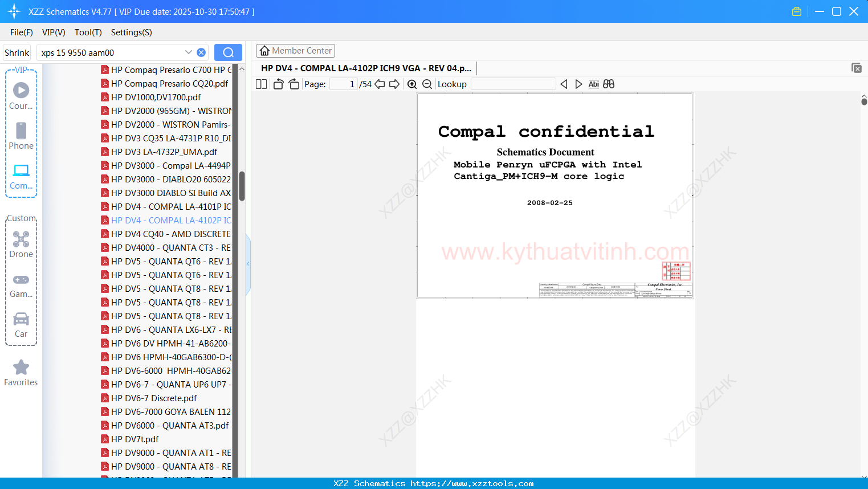Open HP DV2000 (965GM) WISTRON file
The height and width of the screenshot is (489, 868).
tap(166, 111)
